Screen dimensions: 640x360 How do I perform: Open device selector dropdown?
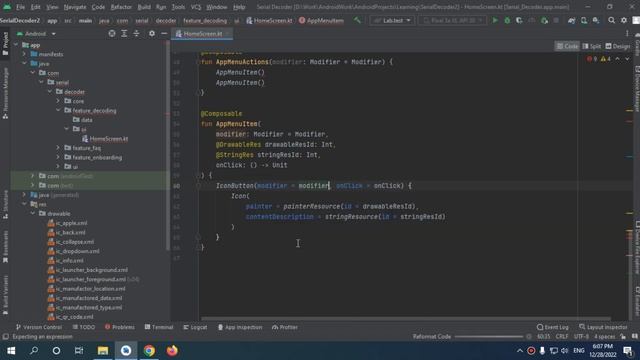point(452,20)
